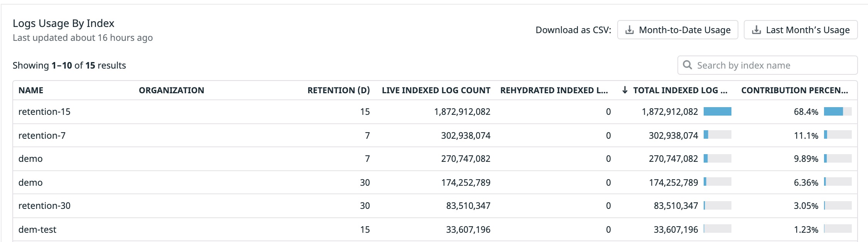868x242 pixels.
Task: Sort by Total Indexed Log column
Action: [680, 90]
